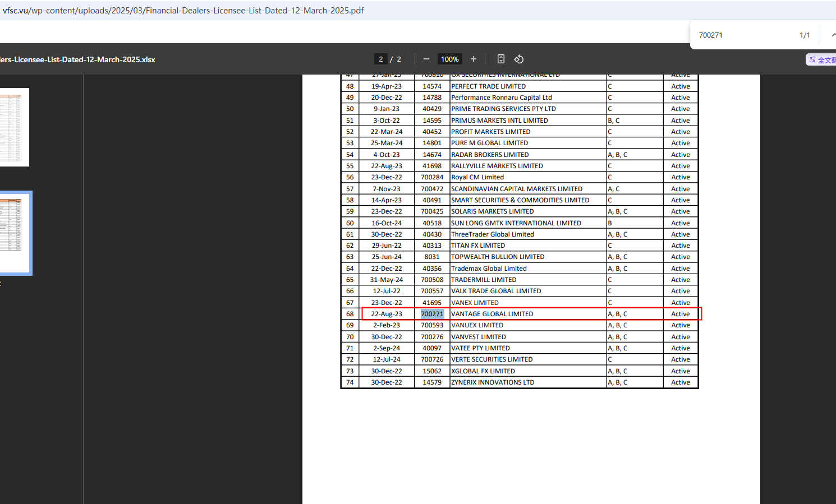
Task: Click the Active status of row 68
Action: coord(680,314)
